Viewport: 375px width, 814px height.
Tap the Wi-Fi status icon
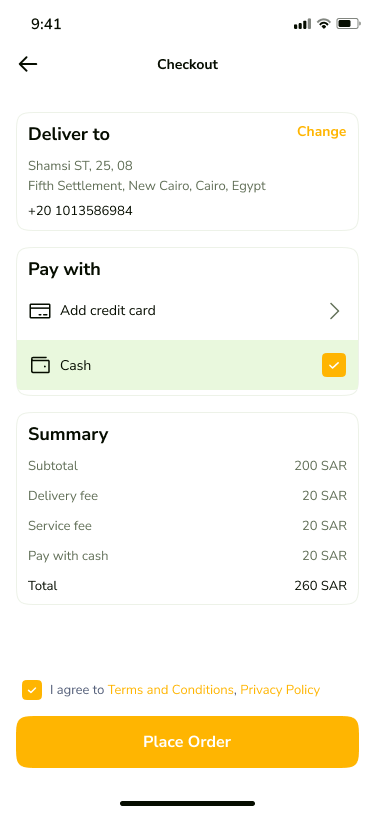(x=324, y=24)
